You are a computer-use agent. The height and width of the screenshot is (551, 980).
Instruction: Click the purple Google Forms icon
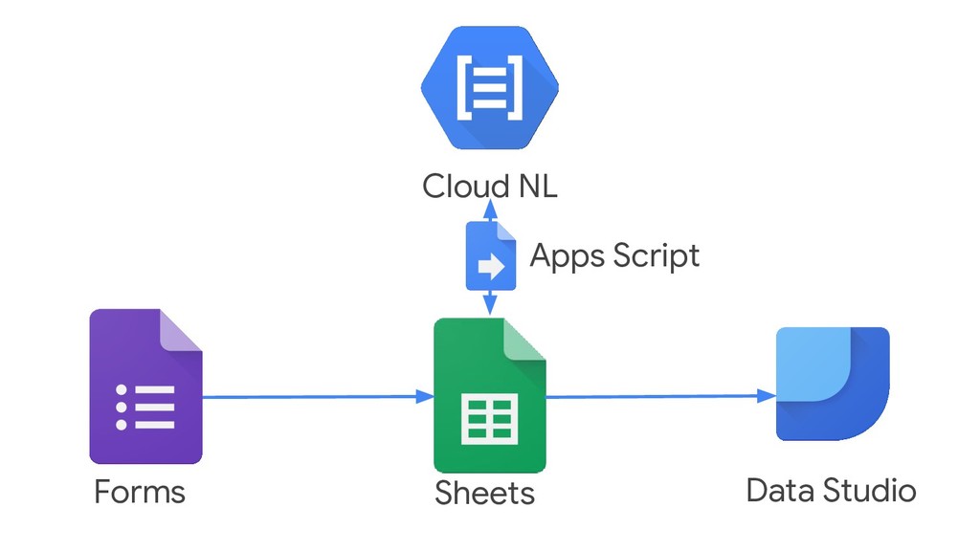[145, 386]
